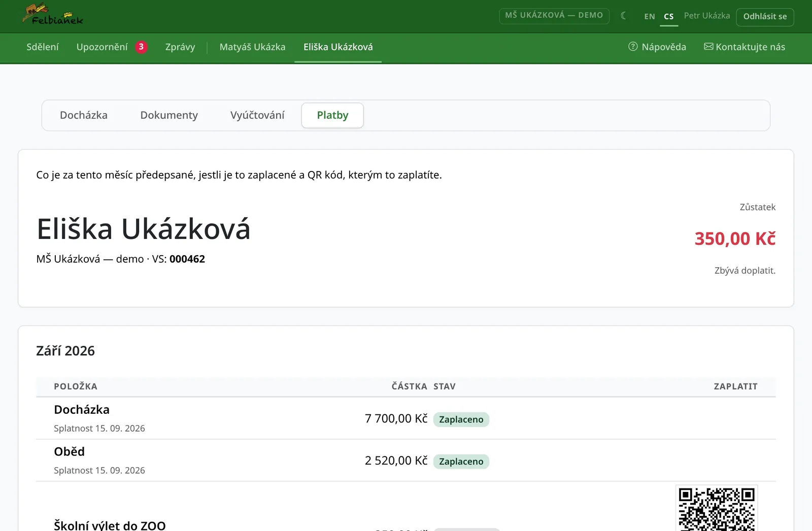Viewport: 812px width, 531px height.
Task: Click the Docházka payment row title
Action: (82, 410)
